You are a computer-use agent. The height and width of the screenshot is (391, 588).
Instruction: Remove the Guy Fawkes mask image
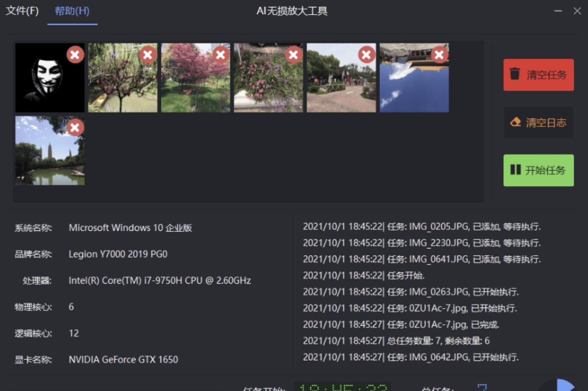[74, 54]
